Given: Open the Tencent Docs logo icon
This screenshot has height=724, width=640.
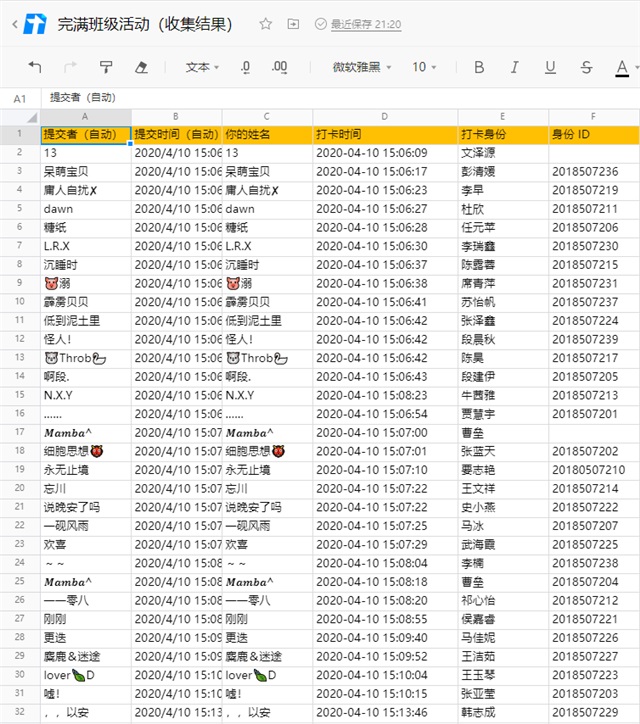Looking at the screenshot, I should click(x=35, y=24).
